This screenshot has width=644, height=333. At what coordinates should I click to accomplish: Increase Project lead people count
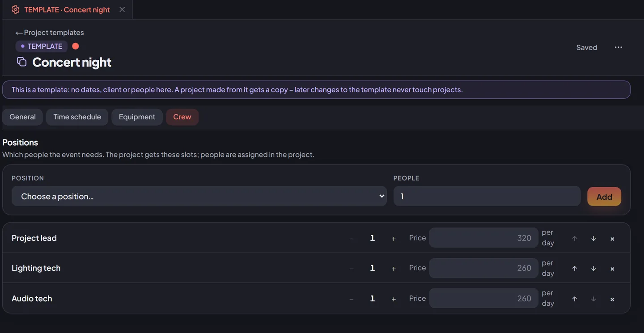tap(394, 239)
